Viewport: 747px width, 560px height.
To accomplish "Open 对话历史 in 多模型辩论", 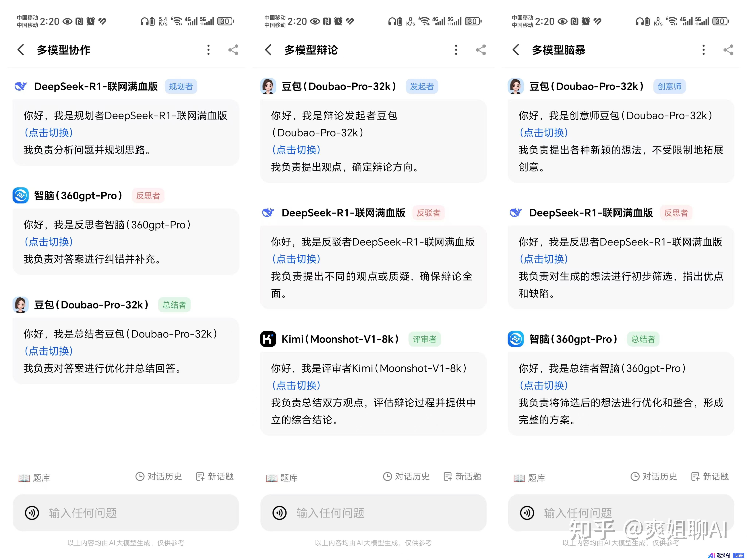I will click(x=406, y=477).
